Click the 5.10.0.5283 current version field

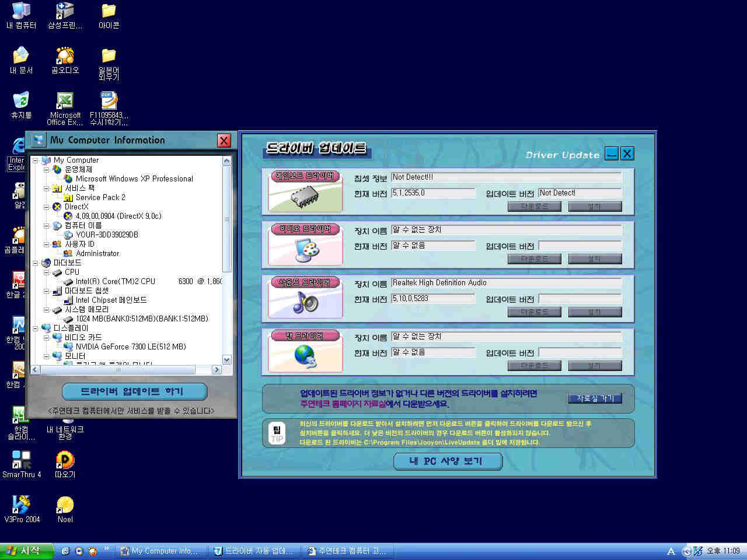[433, 299]
